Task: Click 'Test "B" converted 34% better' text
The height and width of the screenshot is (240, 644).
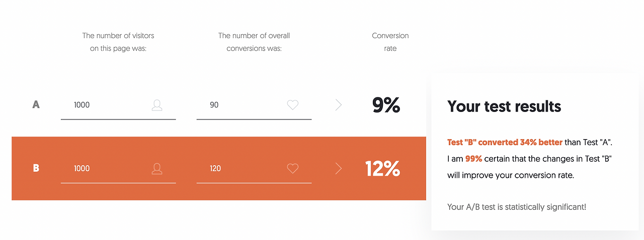Action: click(x=505, y=143)
